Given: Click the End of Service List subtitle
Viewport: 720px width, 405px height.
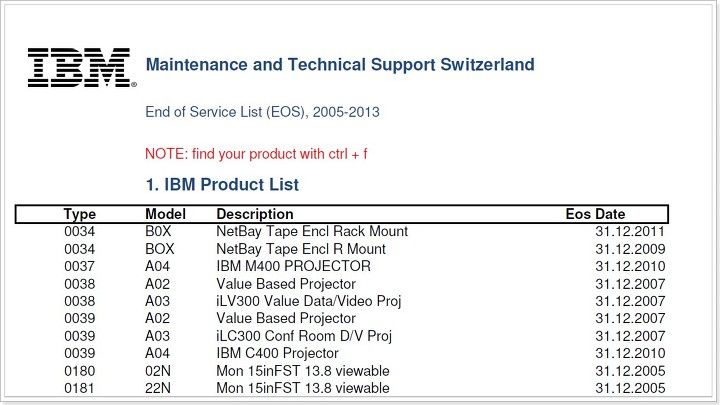Looking at the screenshot, I should coord(262,112).
